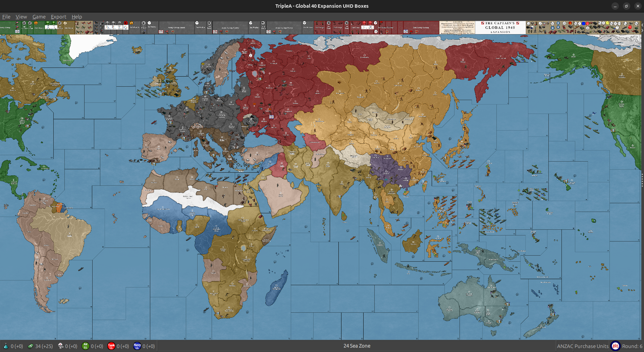Viewport: 644px width, 352px height.
Task: Open the Help menu
Action: pyautogui.click(x=77, y=17)
